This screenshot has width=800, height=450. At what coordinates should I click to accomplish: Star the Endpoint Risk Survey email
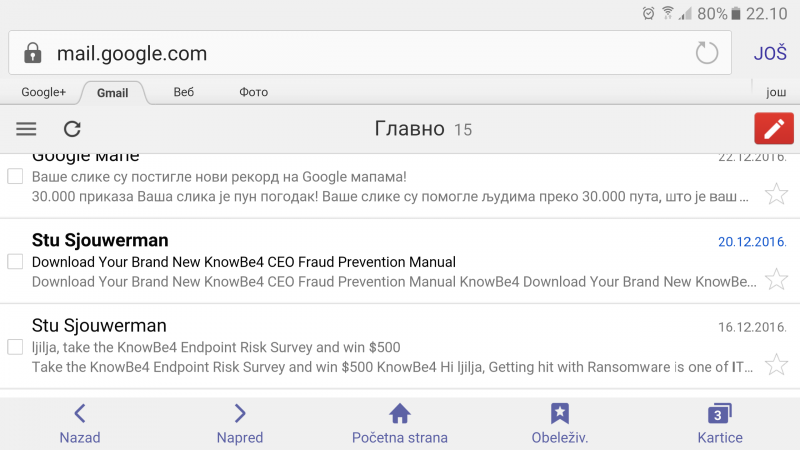click(x=775, y=364)
